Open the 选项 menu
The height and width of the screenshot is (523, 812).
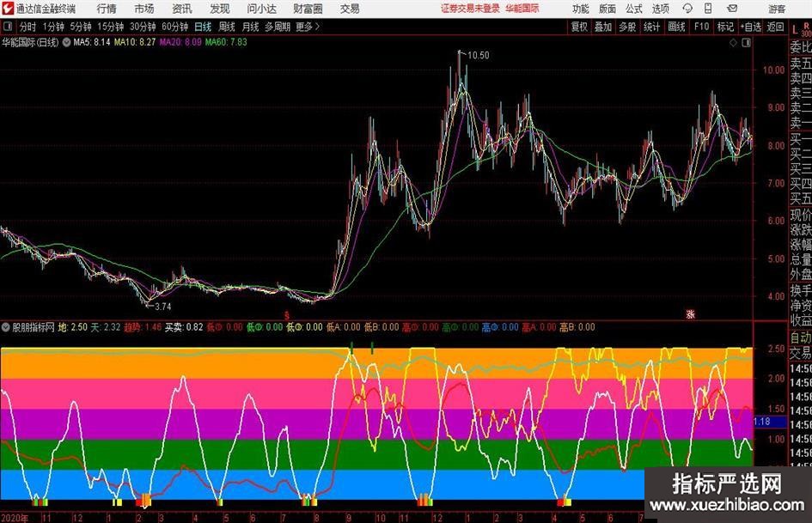point(661,9)
